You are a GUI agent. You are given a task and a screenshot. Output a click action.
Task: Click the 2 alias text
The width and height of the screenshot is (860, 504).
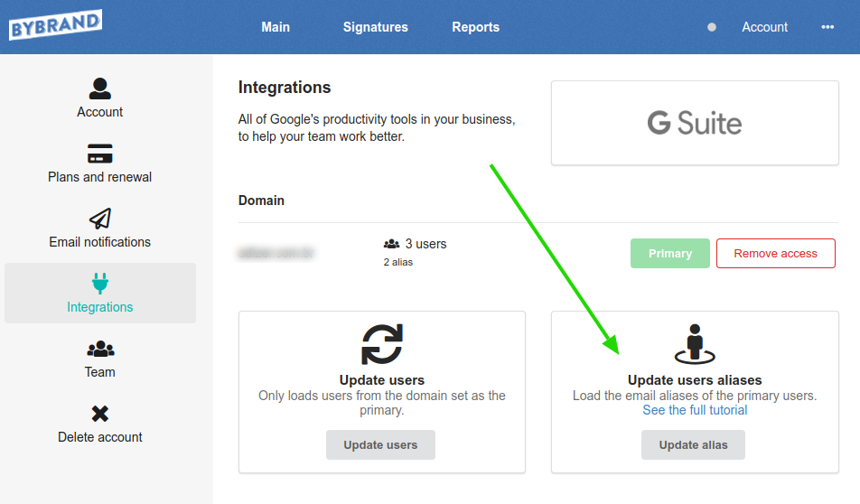[x=398, y=262]
